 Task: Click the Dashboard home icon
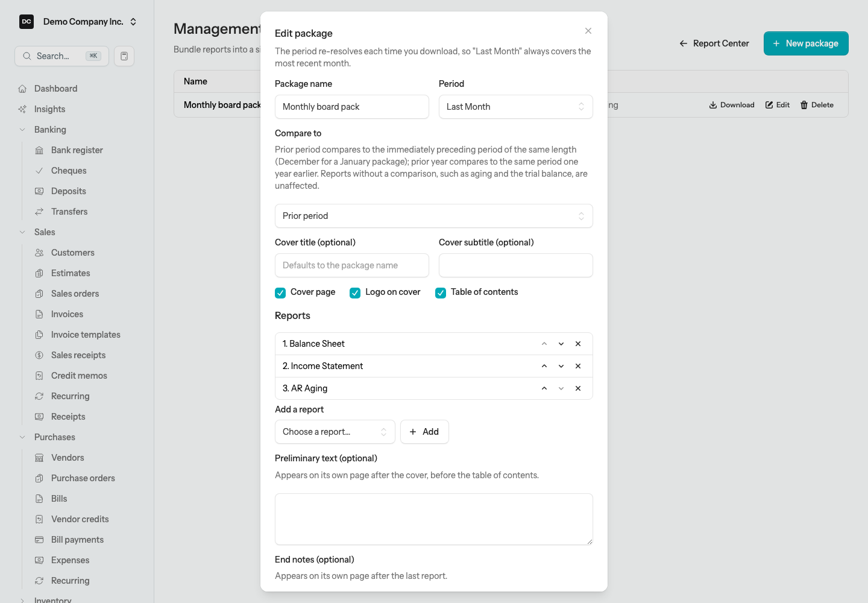[x=22, y=89]
